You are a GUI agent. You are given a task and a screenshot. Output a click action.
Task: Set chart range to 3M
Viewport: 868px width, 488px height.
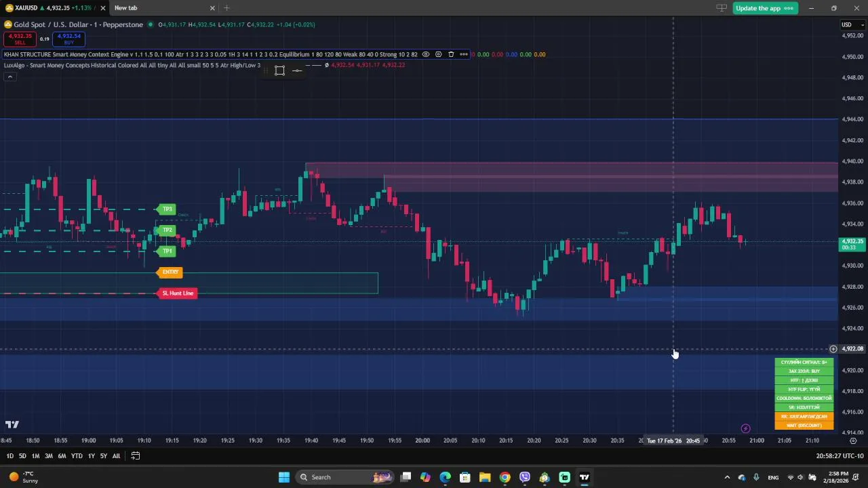[x=49, y=456]
